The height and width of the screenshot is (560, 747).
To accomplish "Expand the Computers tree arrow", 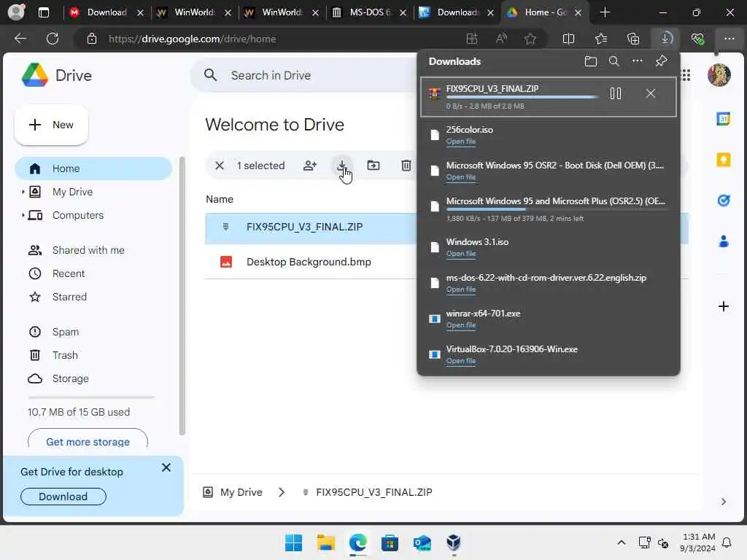I will click(x=23, y=215).
